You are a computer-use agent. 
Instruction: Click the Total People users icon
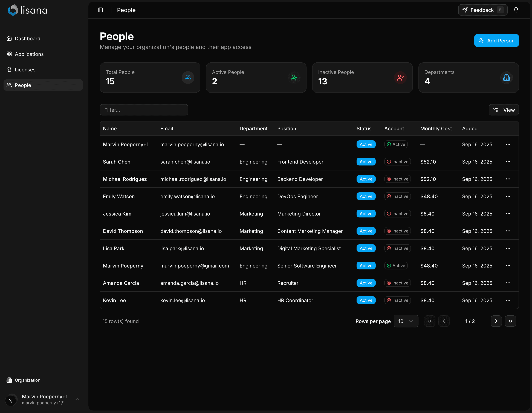(x=188, y=78)
